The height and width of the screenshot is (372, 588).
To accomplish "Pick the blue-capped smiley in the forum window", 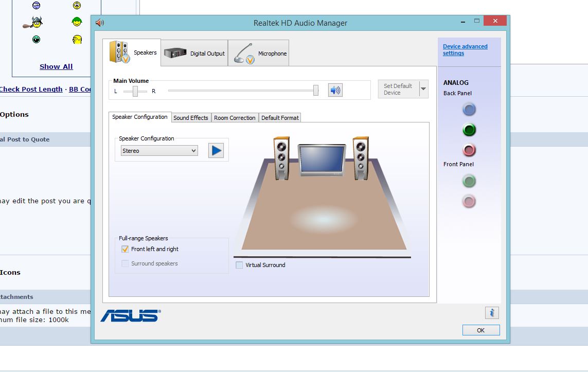I will [x=36, y=5].
